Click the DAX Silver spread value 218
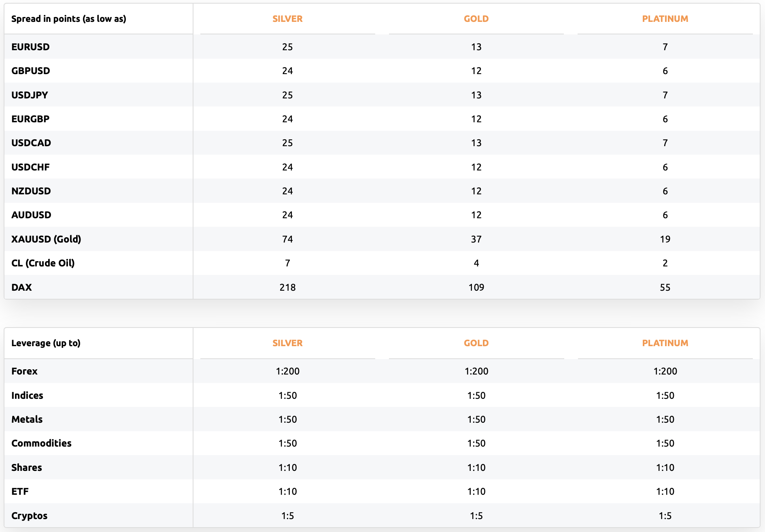Viewport: 765px width, 532px height. tap(287, 287)
